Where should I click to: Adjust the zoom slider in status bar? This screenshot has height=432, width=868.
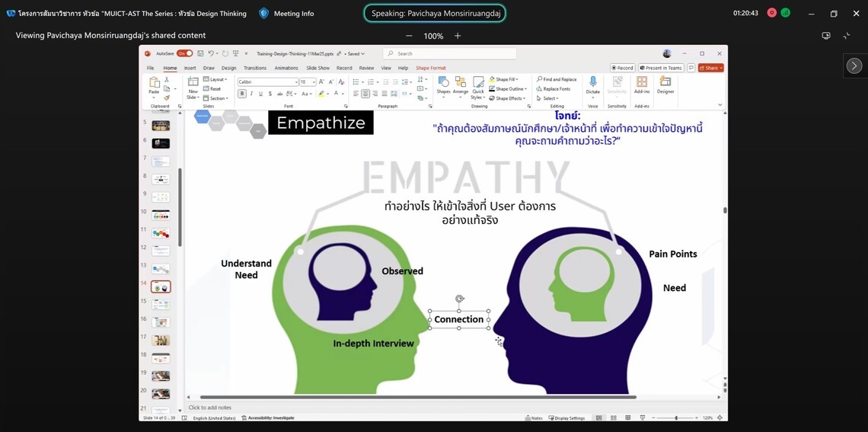click(676, 418)
